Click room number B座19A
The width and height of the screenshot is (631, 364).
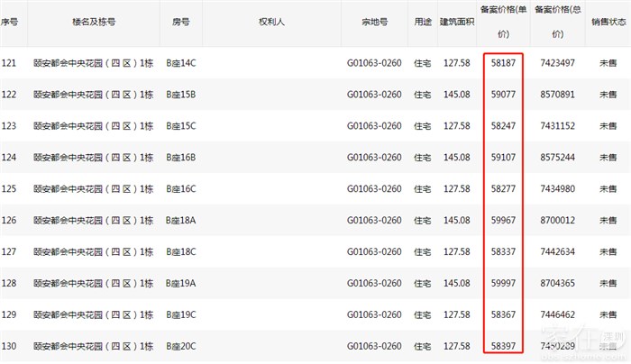[x=181, y=283]
